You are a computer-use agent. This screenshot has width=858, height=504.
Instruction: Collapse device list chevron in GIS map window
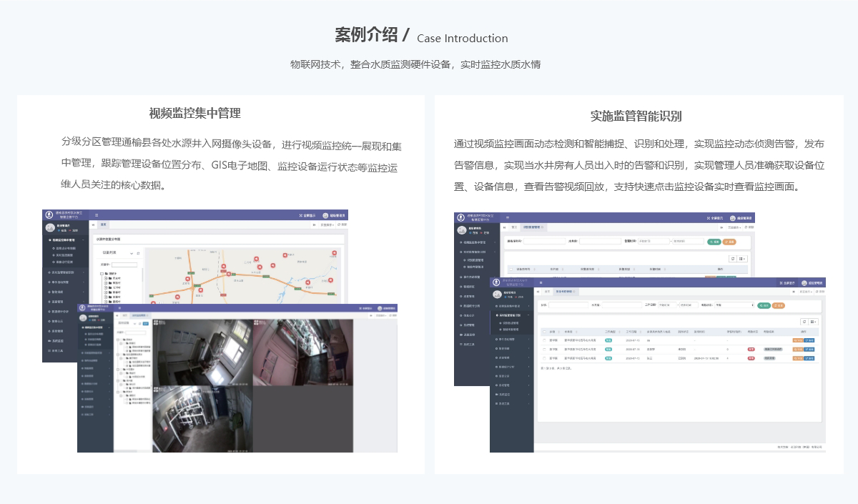pyautogui.click(x=132, y=253)
